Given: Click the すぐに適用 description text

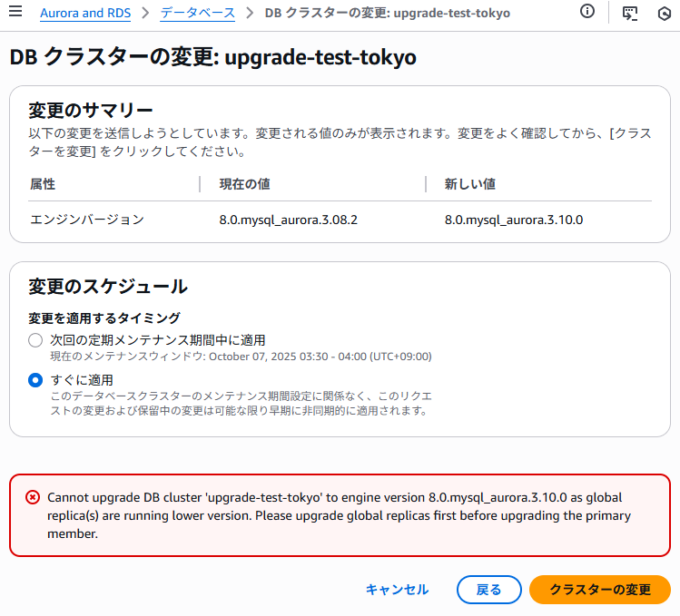Looking at the screenshot, I should (241, 403).
